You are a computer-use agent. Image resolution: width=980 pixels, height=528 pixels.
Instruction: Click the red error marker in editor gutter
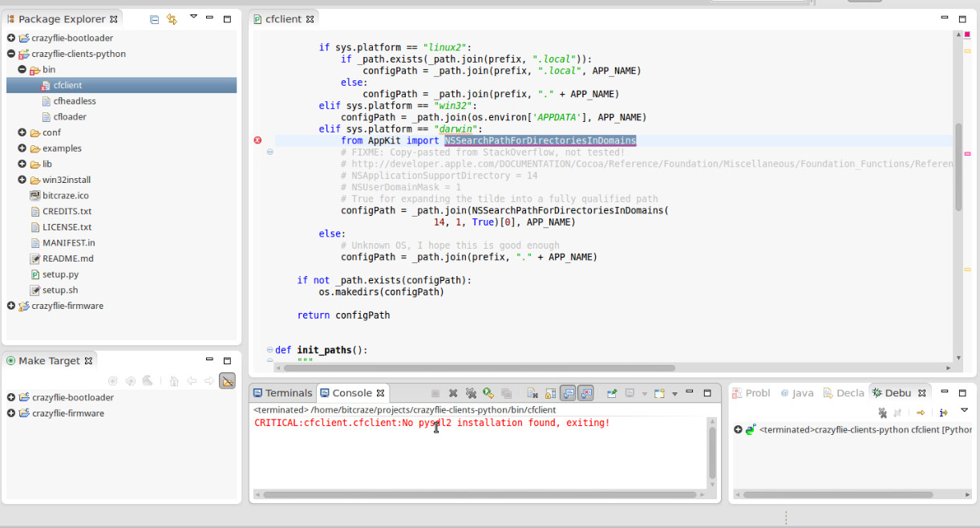click(x=257, y=140)
